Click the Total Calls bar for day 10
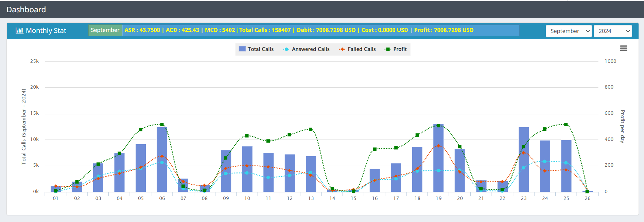644x222 pixels. click(x=247, y=169)
